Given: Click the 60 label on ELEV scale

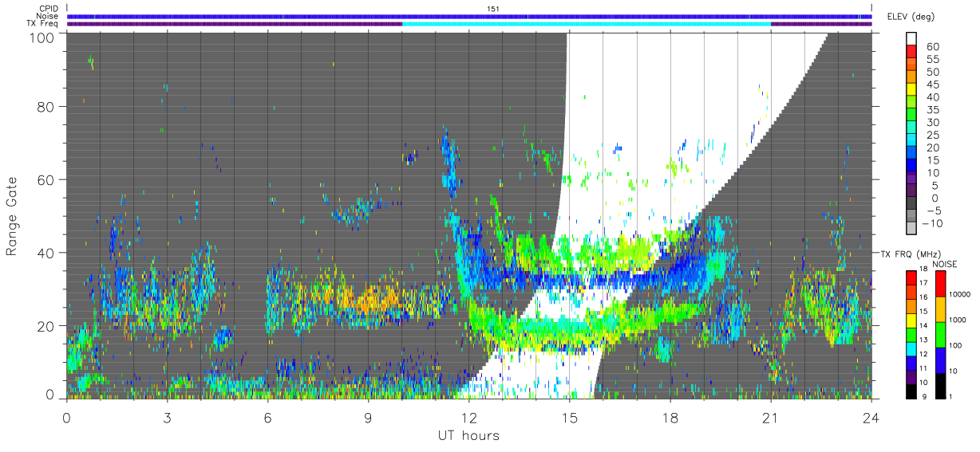Looking at the screenshot, I should click(931, 46).
